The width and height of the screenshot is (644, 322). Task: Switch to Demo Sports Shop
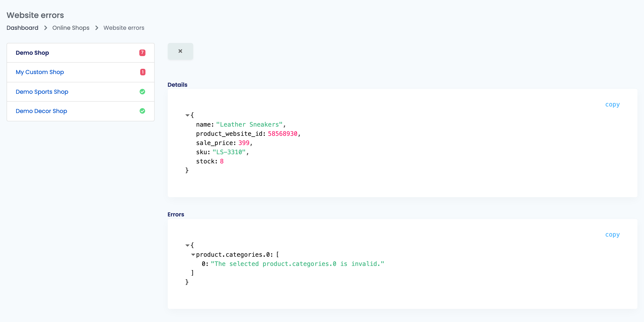click(81, 92)
